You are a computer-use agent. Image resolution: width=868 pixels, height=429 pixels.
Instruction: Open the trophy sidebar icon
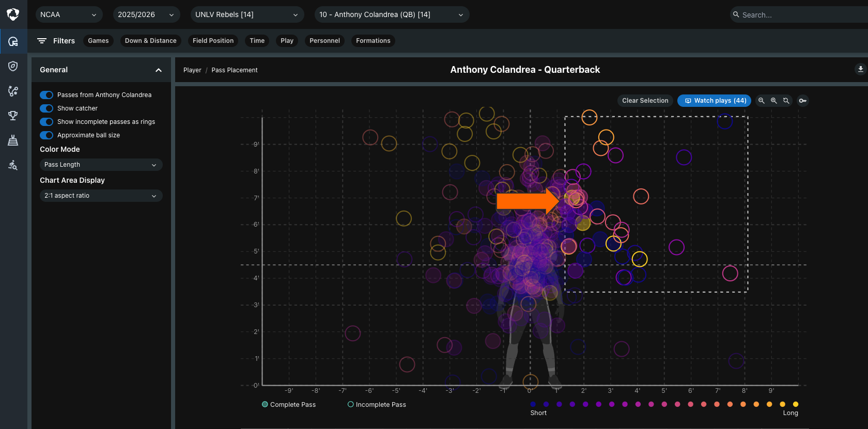click(13, 116)
